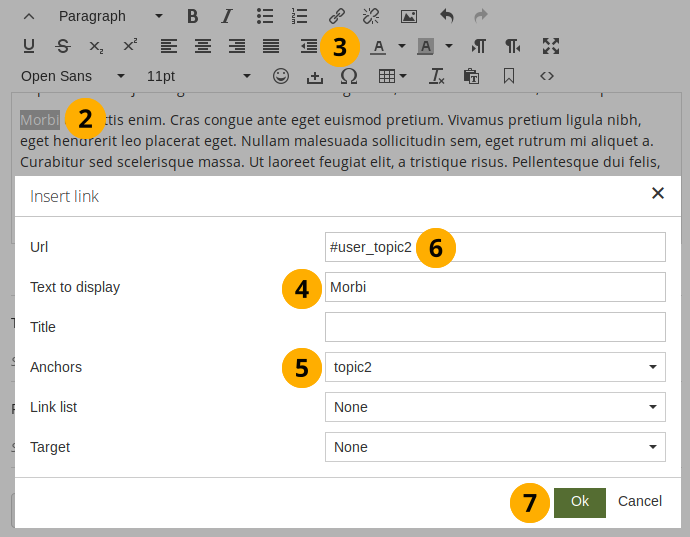The height and width of the screenshot is (537, 690).
Task: Expand the Anchors dropdown showing topic2
Action: tap(495, 367)
